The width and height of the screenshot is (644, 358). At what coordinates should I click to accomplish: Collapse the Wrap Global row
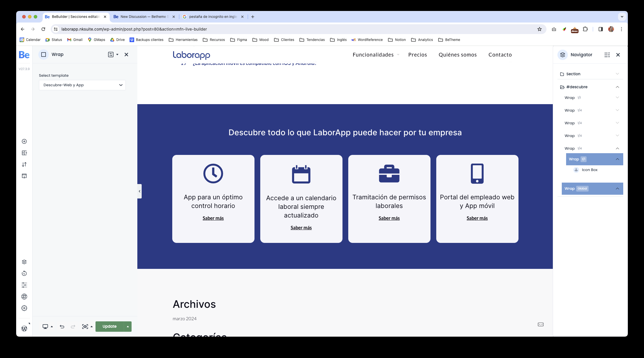(x=617, y=189)
